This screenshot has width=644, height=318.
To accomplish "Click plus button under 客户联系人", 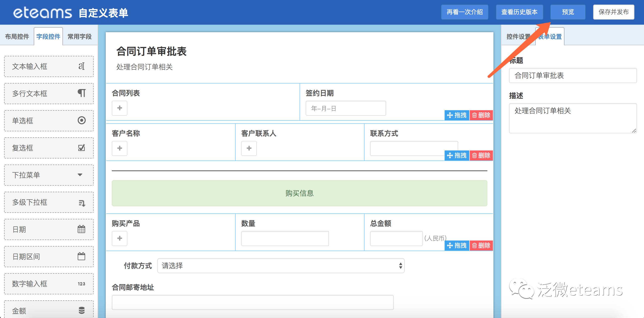I will pos(249,148).
